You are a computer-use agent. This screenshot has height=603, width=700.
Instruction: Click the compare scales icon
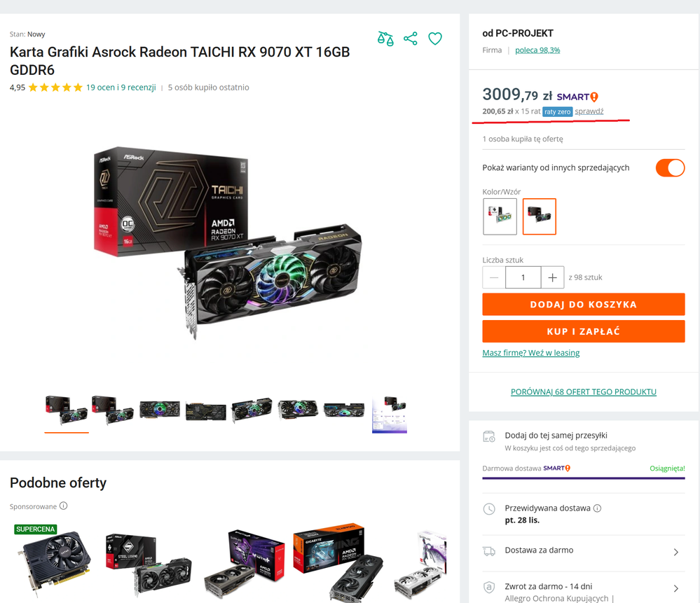coord(385,39)
